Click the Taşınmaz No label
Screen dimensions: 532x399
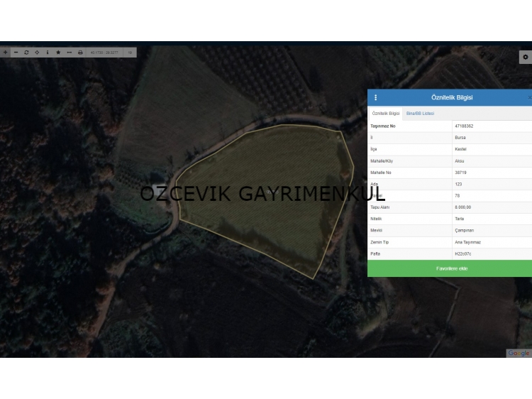[383, 126]
